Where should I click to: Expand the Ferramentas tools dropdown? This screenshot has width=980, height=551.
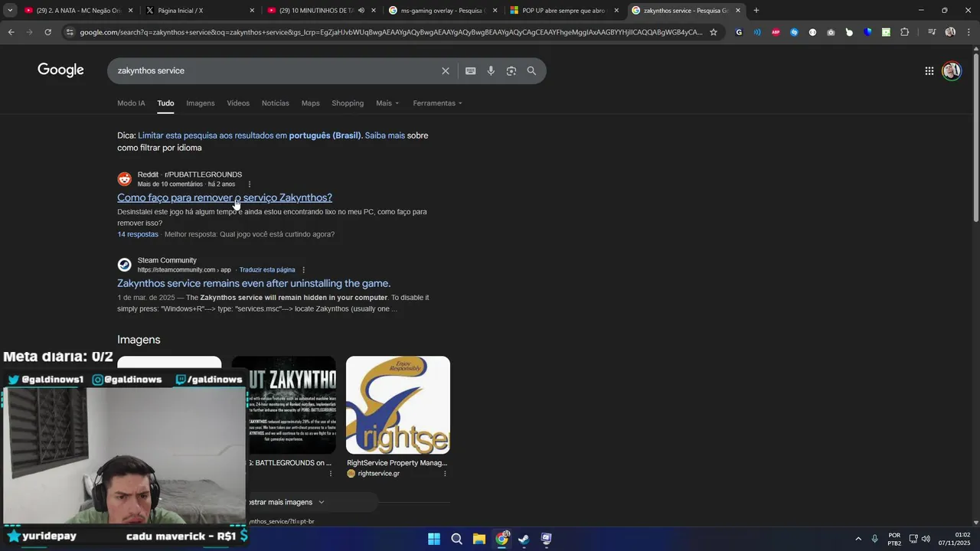coord(437,103)
